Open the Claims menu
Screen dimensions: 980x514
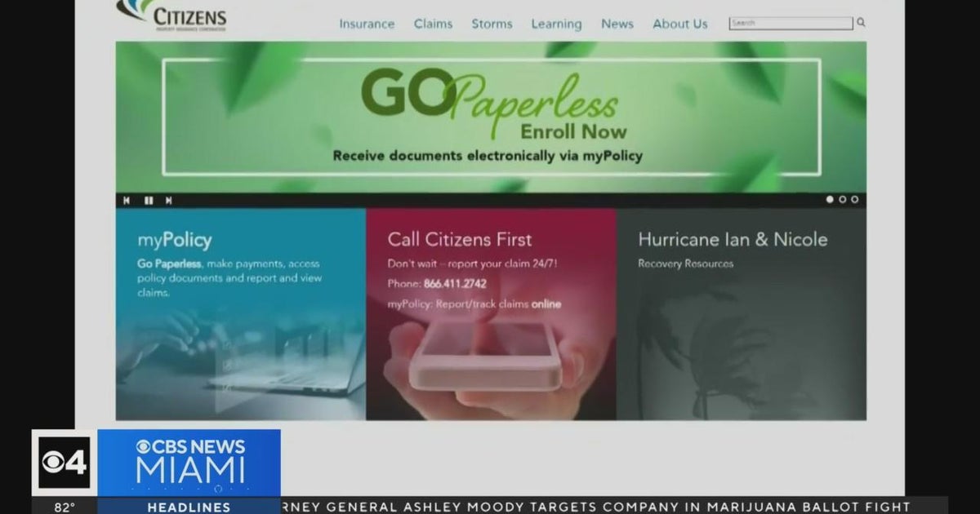[433, 24]
